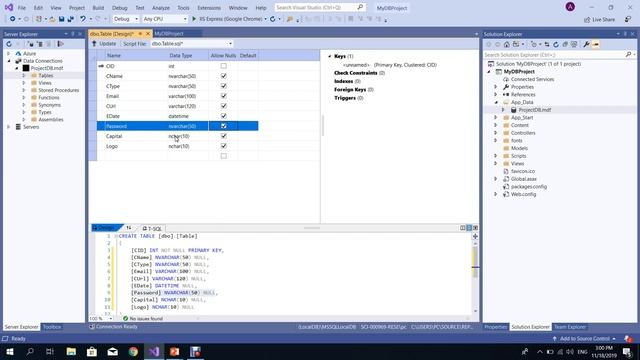Open the Build menu
This screenshot has height=360, width=640.
[x=98, y=8]
